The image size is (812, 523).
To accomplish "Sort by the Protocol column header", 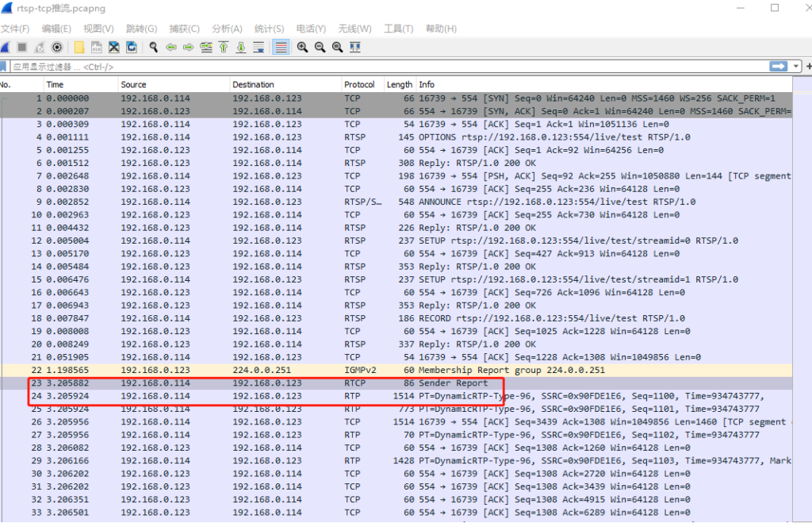I will tap(362, 84).
